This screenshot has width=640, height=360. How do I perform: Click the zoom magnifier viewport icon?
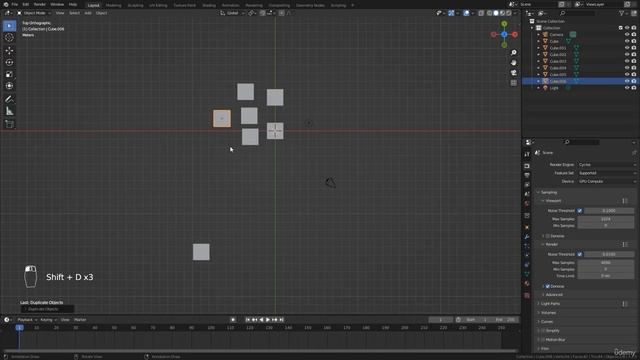point(513,53)
